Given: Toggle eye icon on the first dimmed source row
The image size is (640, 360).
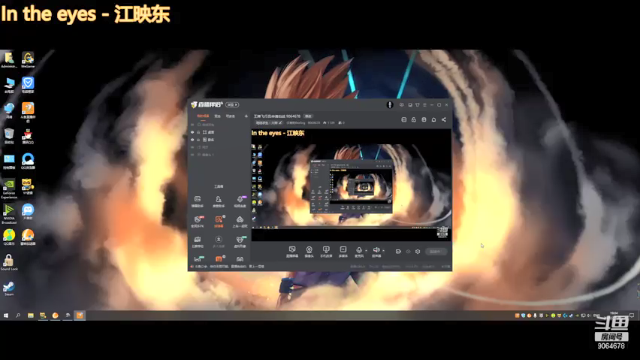Looking at the screenshot, I should (193, 124).
